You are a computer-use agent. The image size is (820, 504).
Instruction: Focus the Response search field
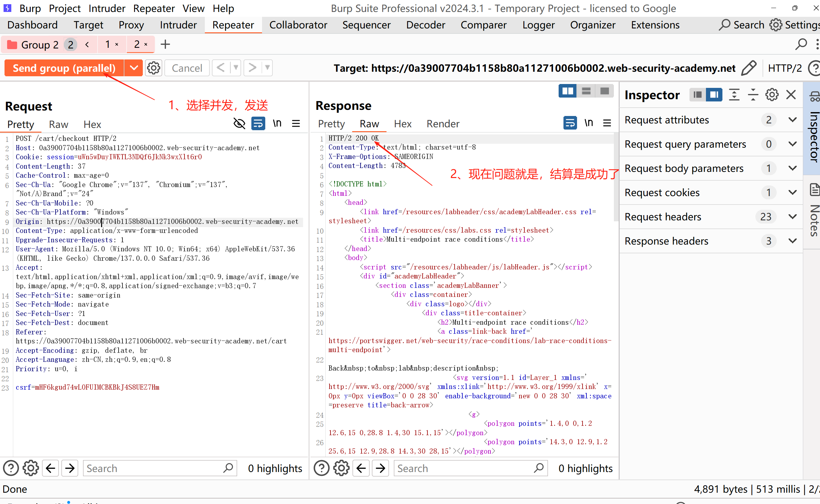pos(463,468)
